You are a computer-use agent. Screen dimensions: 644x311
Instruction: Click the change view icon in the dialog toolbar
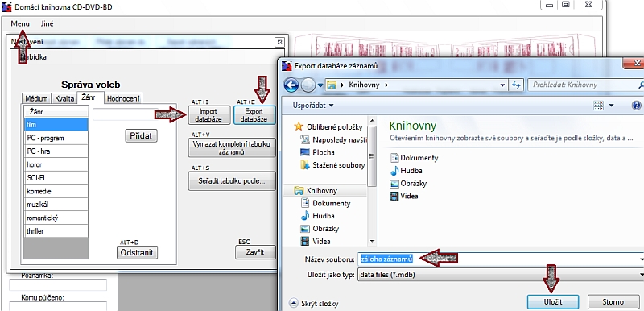coord(599,106)
